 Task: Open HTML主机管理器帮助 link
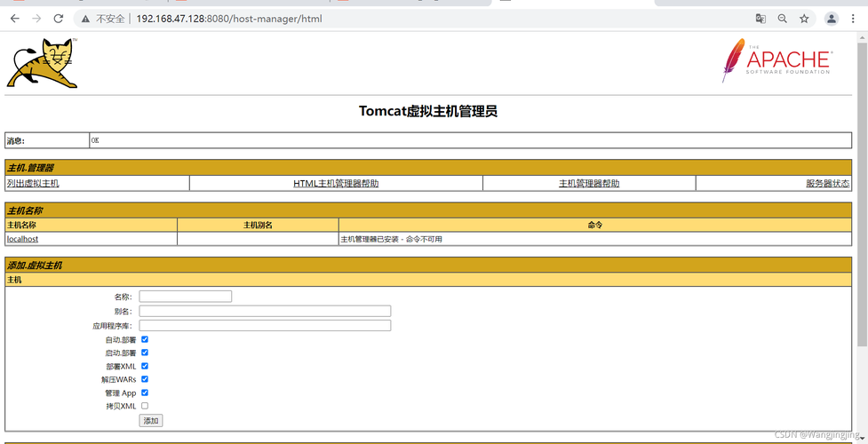pyautogui.click(x=336, y=183)
